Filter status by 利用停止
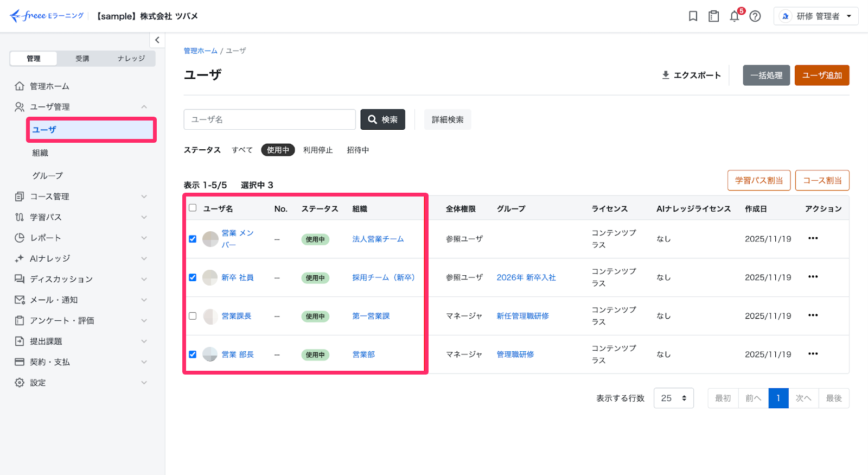The image size is (868, 475). [x=318, y=150]
